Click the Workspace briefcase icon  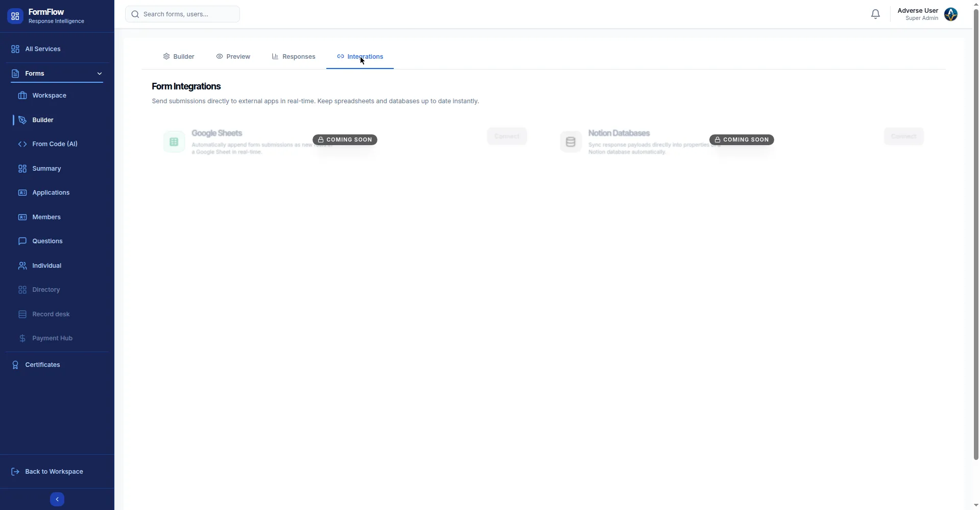22,96
